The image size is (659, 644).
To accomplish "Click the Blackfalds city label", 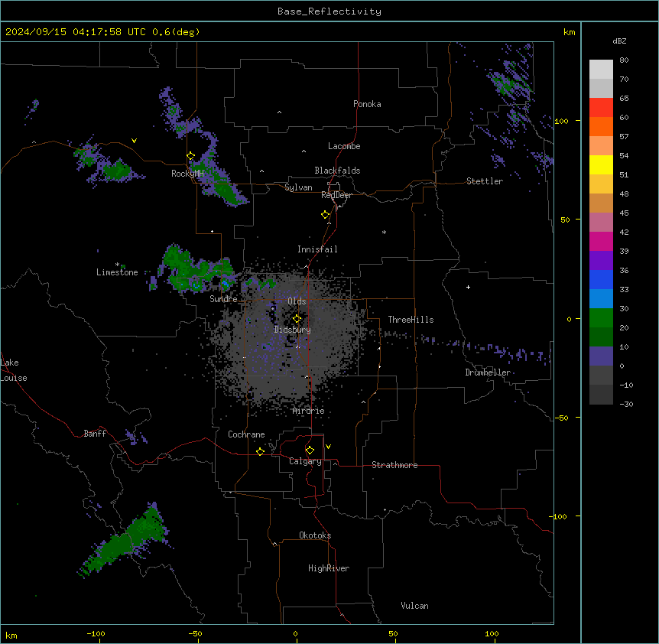I will pyautogui.click(x=337, y=171).
